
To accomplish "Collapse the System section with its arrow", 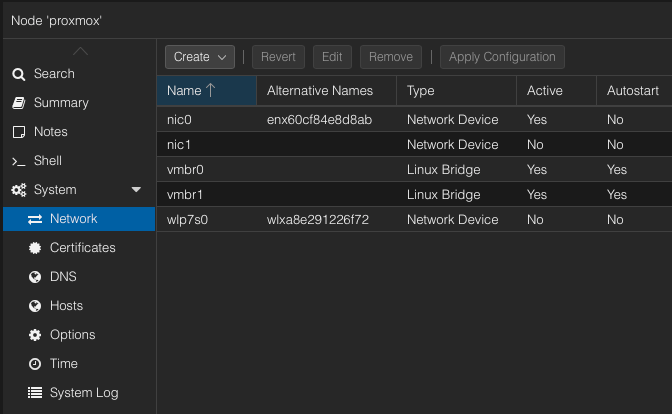I will tap(136, 189).
